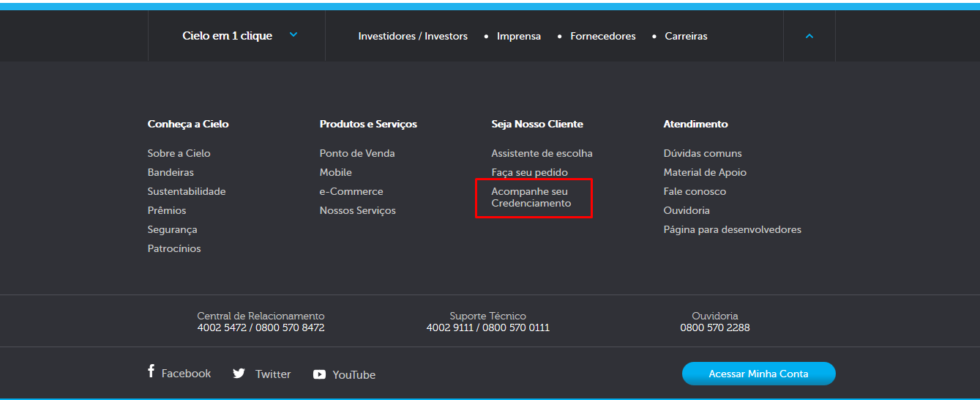The width and height of the screenshot is (980, 400).
Task: Open Material de Apoio link
Action: tap(705, 172)
